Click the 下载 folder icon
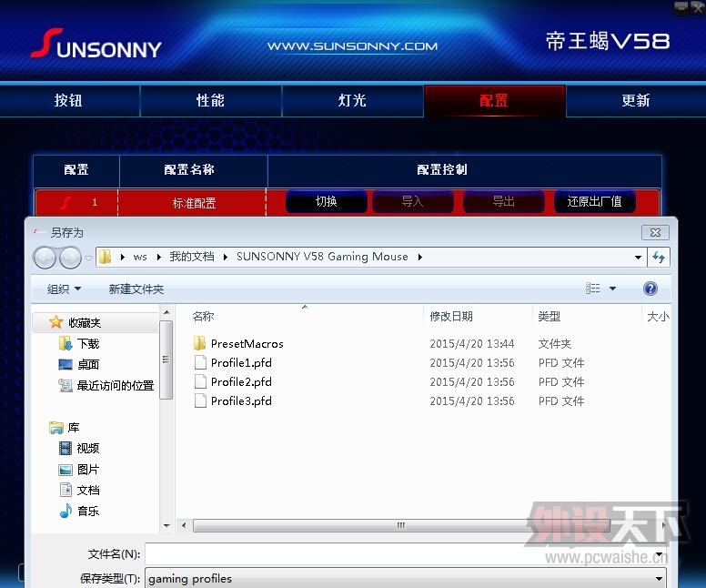The height and width of the screenshot is (588, 706). pos(66,343)
